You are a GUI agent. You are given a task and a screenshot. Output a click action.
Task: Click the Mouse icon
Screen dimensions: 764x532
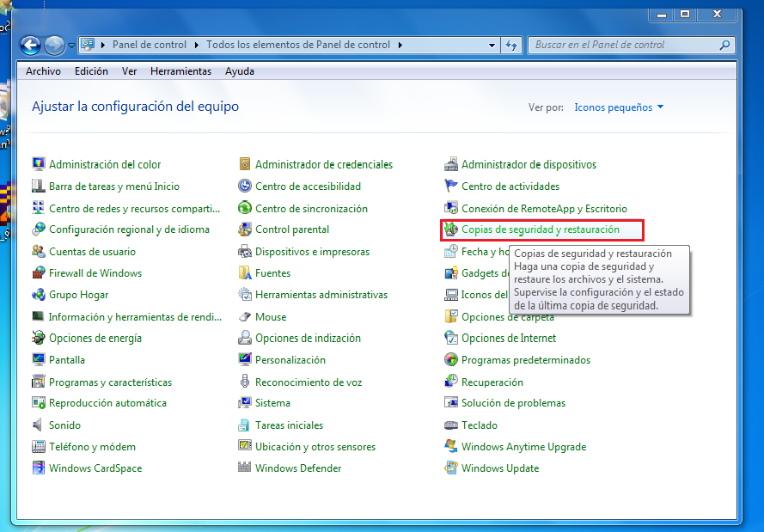tap(245, 316)
